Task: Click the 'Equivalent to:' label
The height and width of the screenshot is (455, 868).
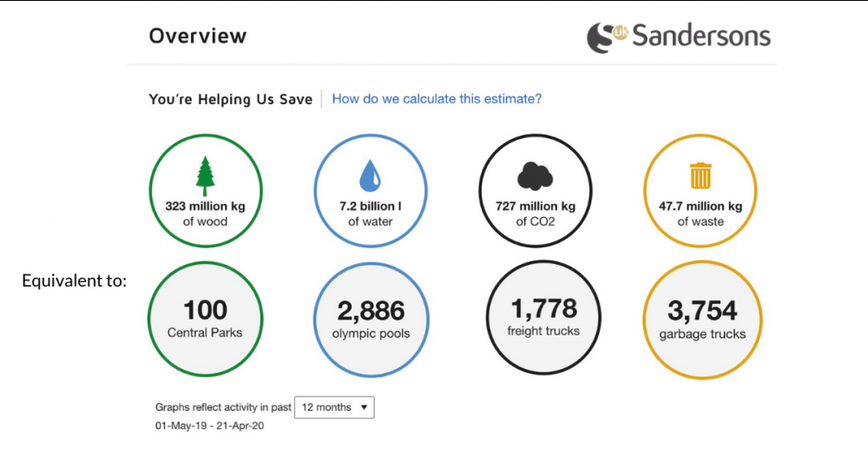Action: (74, 280)
